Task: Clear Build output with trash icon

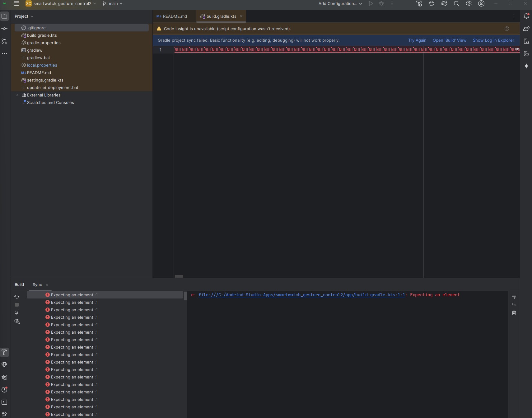Action: 514,313
